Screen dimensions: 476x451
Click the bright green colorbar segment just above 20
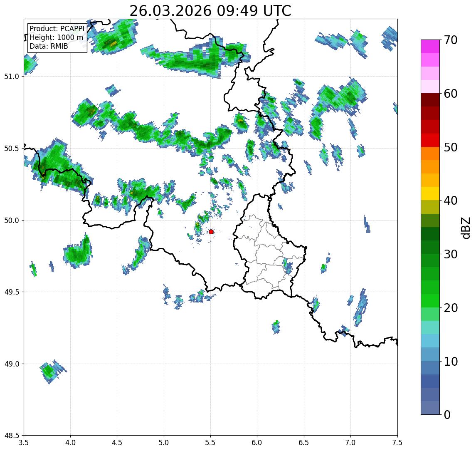pyautogui.click(x=430, y=300)
